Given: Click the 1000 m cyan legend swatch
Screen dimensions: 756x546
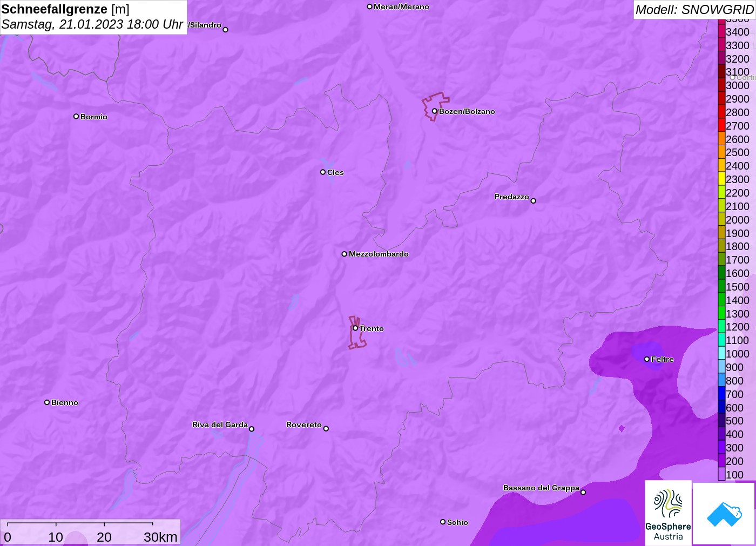Looking at the screenshot, I should pyautogui.click(x=721, y=353).
